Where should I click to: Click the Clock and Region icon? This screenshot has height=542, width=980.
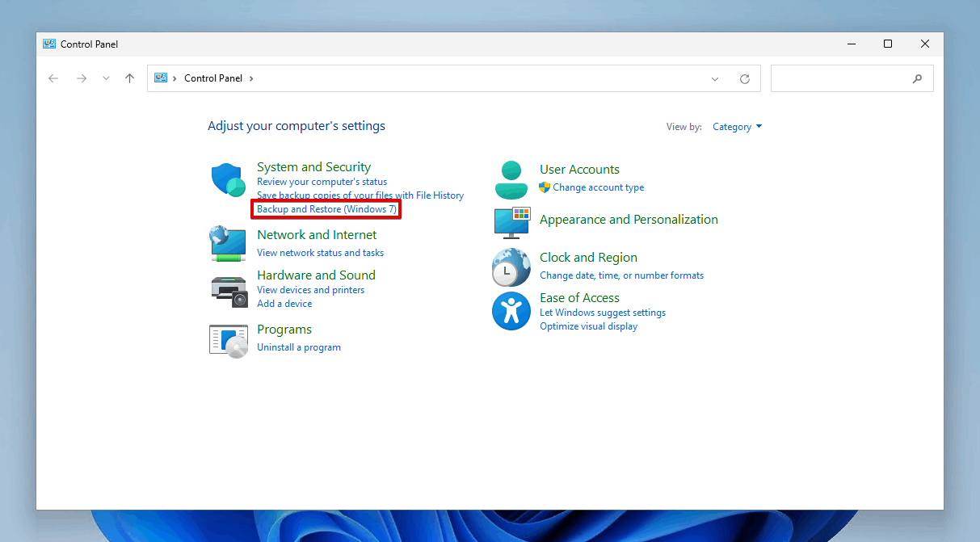[511, 267]
